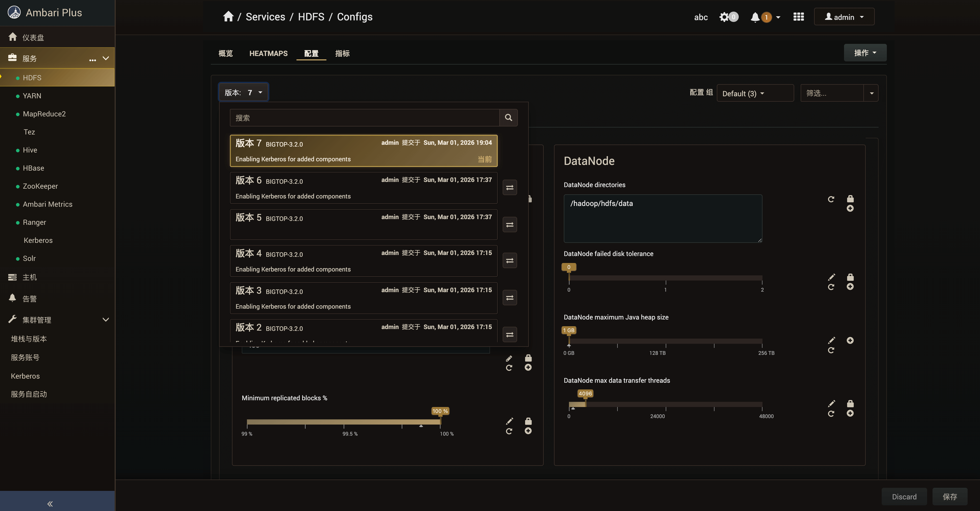
Task: Click the version search input field
Action: (364, 118)
